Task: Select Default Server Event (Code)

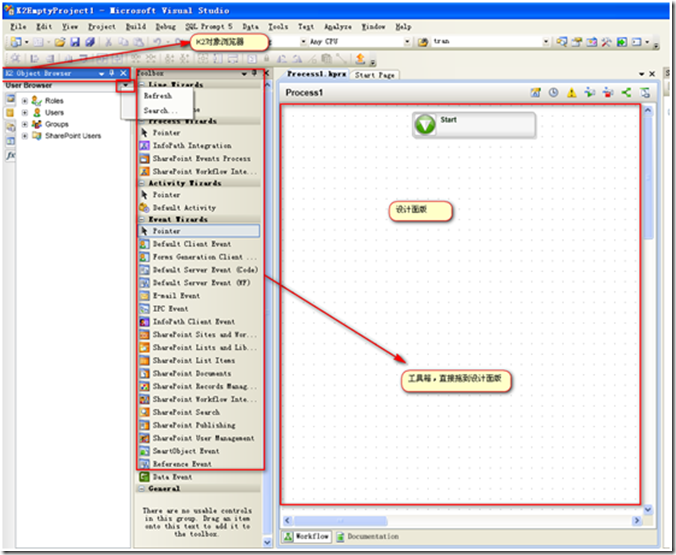Action: tap(205, 270)
